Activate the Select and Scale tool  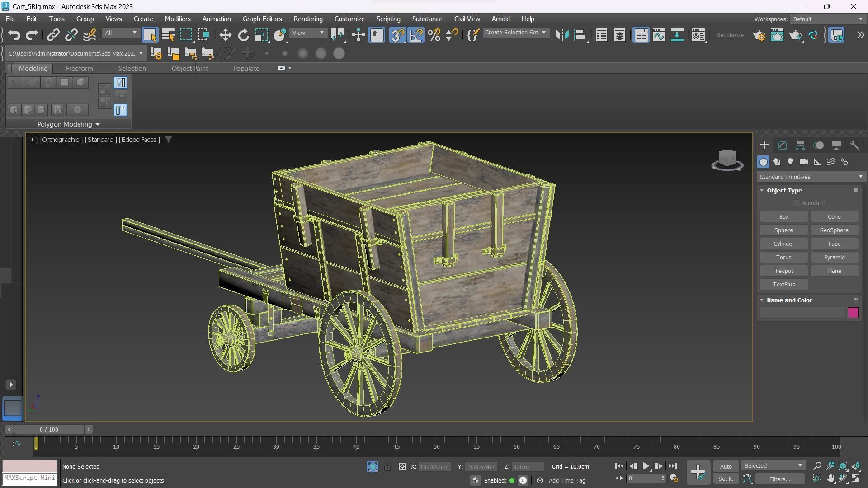tap(261, 35)
